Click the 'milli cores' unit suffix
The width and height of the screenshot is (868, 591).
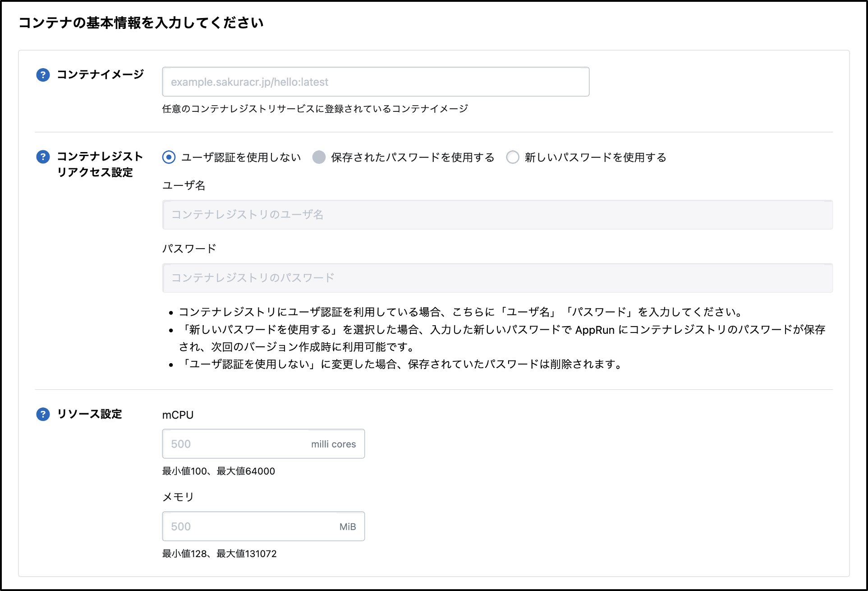(x=333, y=444)
